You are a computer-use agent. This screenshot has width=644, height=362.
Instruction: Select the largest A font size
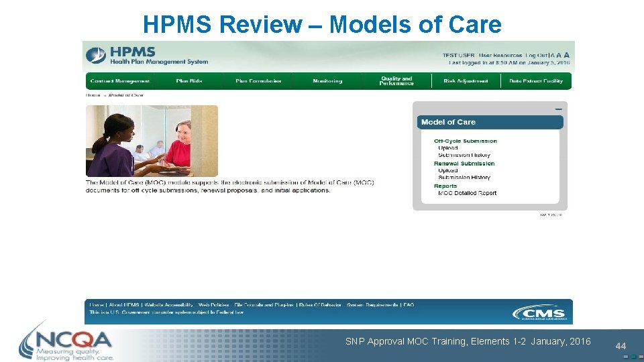(566, 55)
